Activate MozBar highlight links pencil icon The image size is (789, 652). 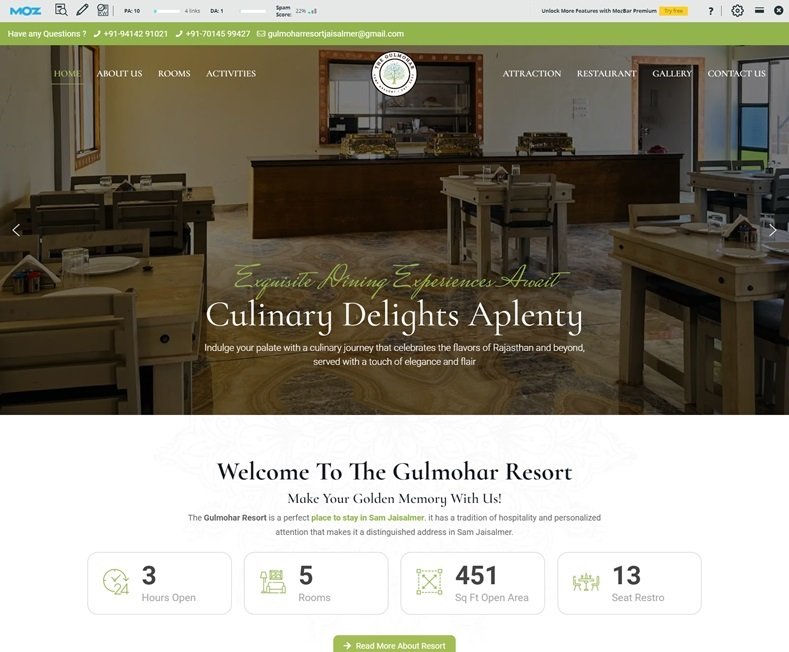tap(82, 10)
